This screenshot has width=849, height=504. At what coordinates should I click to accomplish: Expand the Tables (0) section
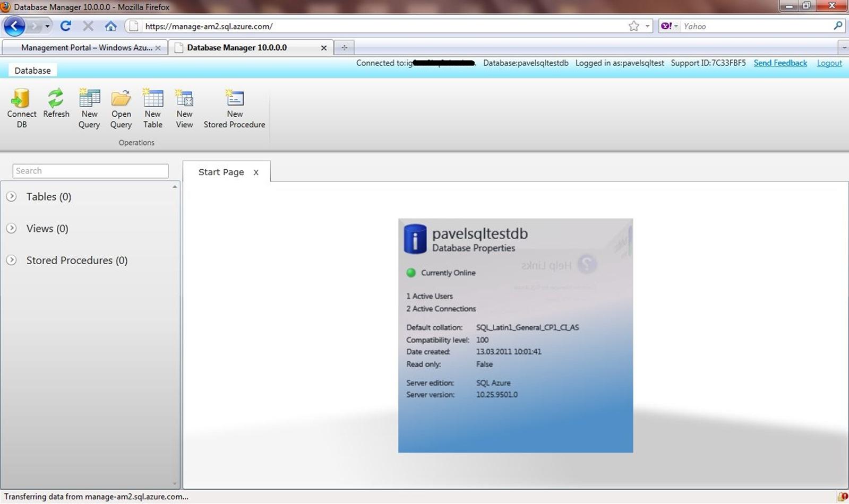11,196
